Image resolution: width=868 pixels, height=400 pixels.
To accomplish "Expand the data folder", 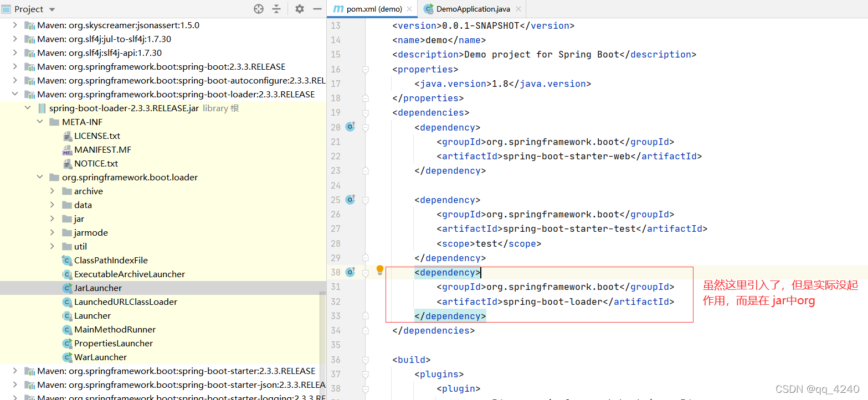I will [52, 205].
